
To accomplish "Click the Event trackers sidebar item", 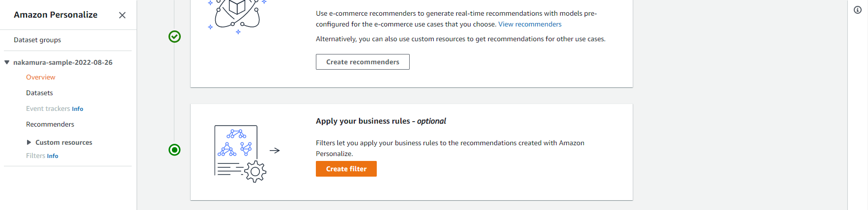I will click(x=48, y=108).
